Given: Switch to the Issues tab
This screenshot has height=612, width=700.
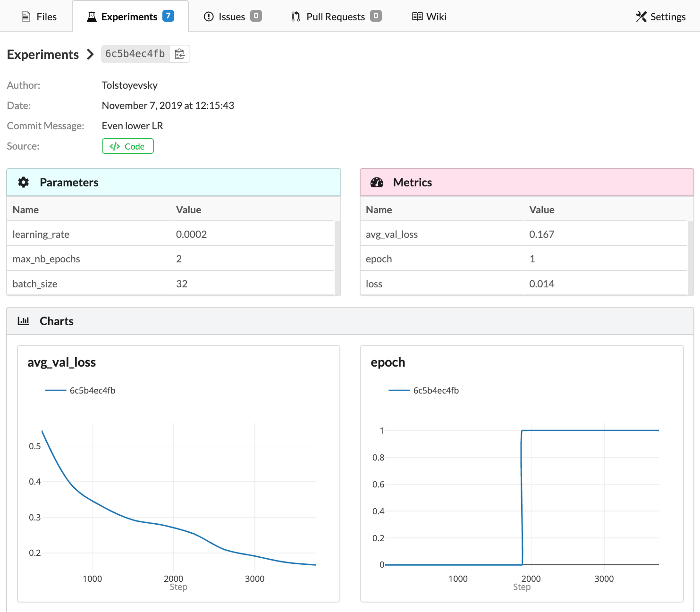Looking at the screenshot, I should (x=232, y=17).
